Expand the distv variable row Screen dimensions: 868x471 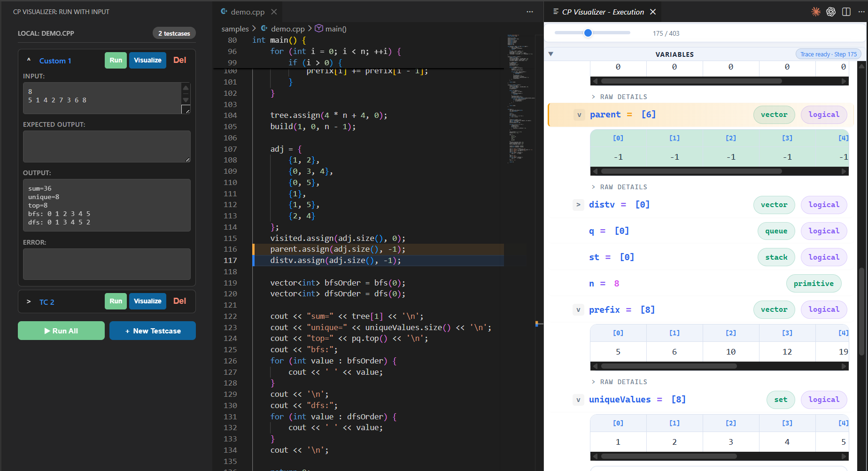578,205
